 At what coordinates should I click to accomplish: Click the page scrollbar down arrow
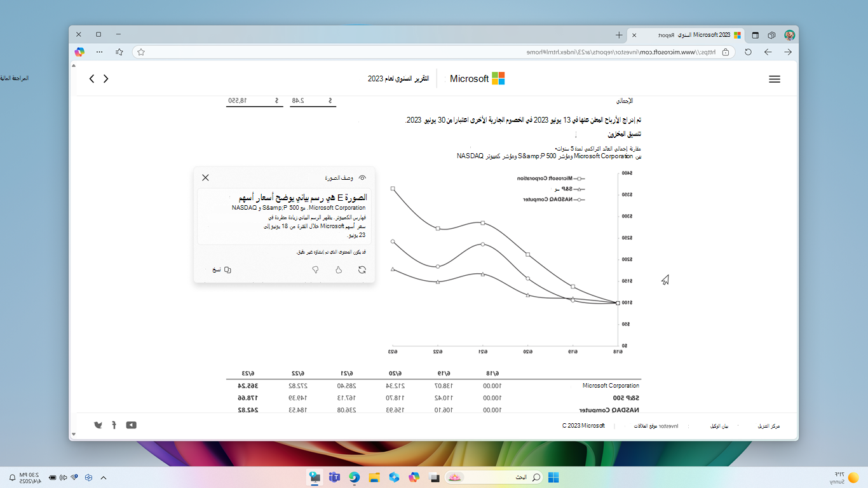[x=73, y=435]
